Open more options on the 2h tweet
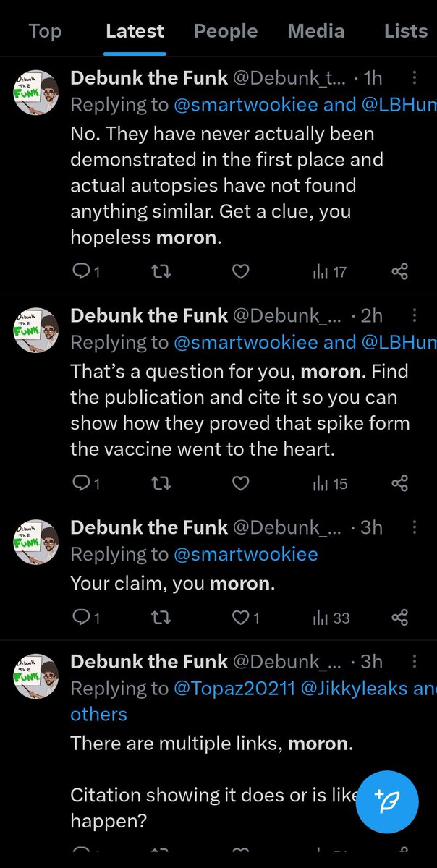This screenshot has height=868, width=437. coord(414,315)
